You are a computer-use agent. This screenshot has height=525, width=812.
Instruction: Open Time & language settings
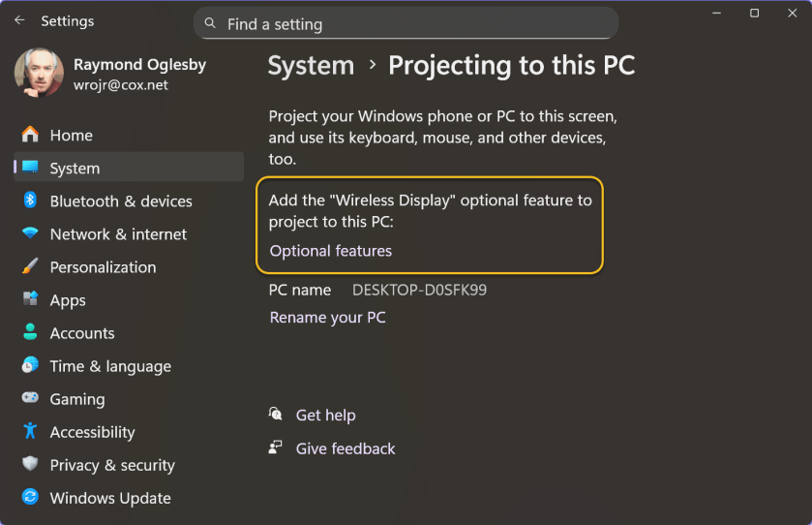[110, 366]
